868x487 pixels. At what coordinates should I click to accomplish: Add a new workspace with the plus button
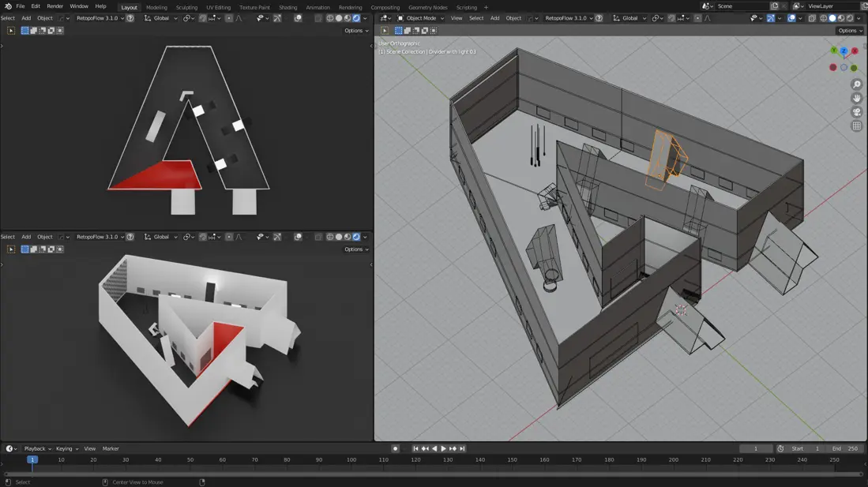click(x=485, y=7)
